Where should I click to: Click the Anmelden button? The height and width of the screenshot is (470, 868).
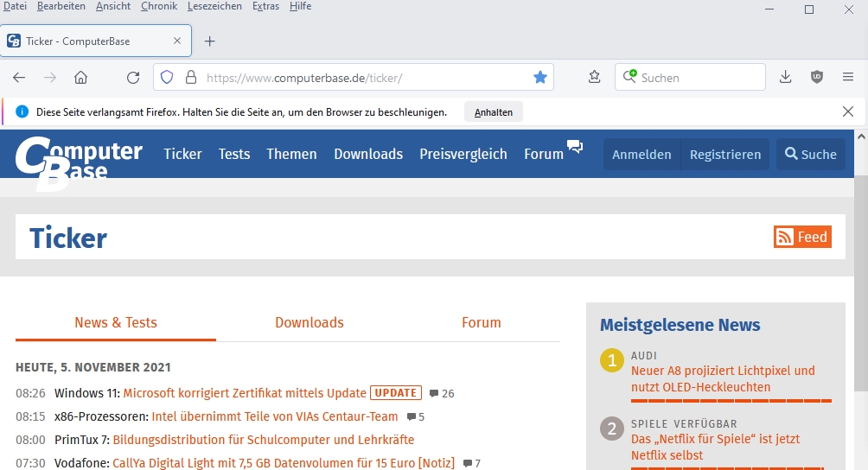(641, 155)
